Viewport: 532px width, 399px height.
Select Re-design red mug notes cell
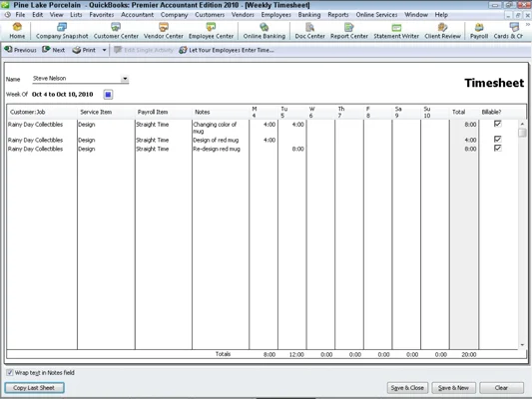(x=221, y=149)
